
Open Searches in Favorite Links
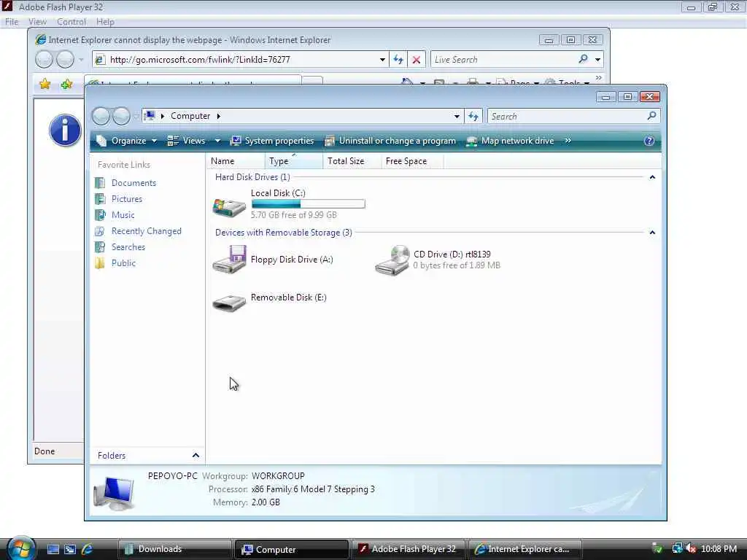120,247
